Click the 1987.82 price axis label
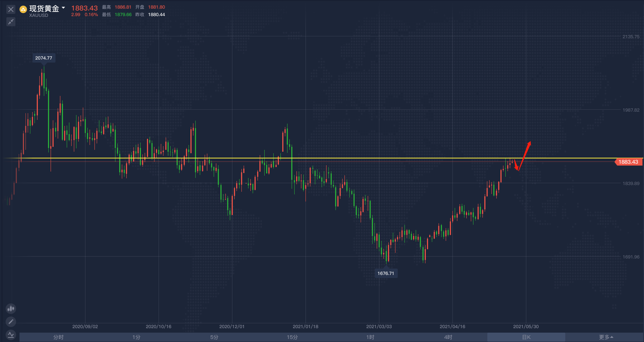644x342 pixels. pyautogui.click(x=631, y=110)
